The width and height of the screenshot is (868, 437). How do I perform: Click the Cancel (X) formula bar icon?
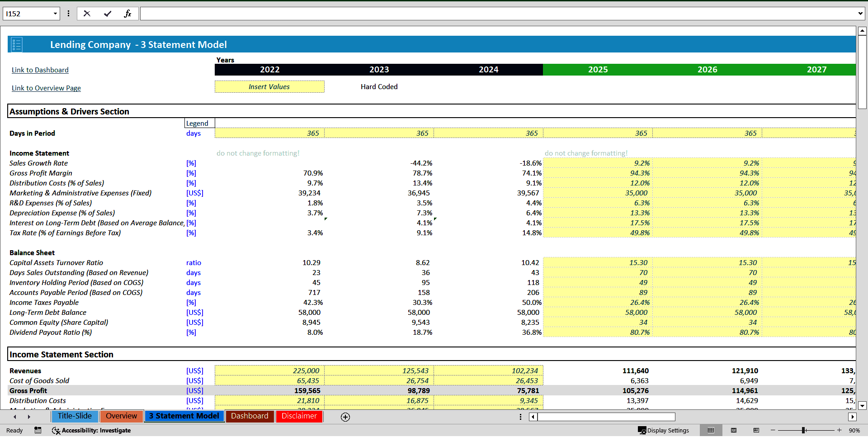87,14
